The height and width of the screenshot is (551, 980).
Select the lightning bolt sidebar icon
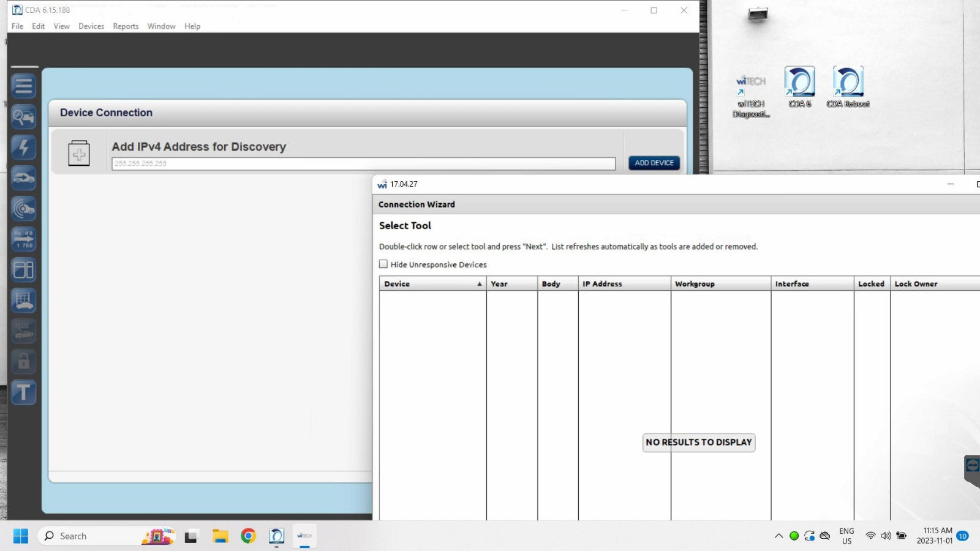(x=23, y=148)
